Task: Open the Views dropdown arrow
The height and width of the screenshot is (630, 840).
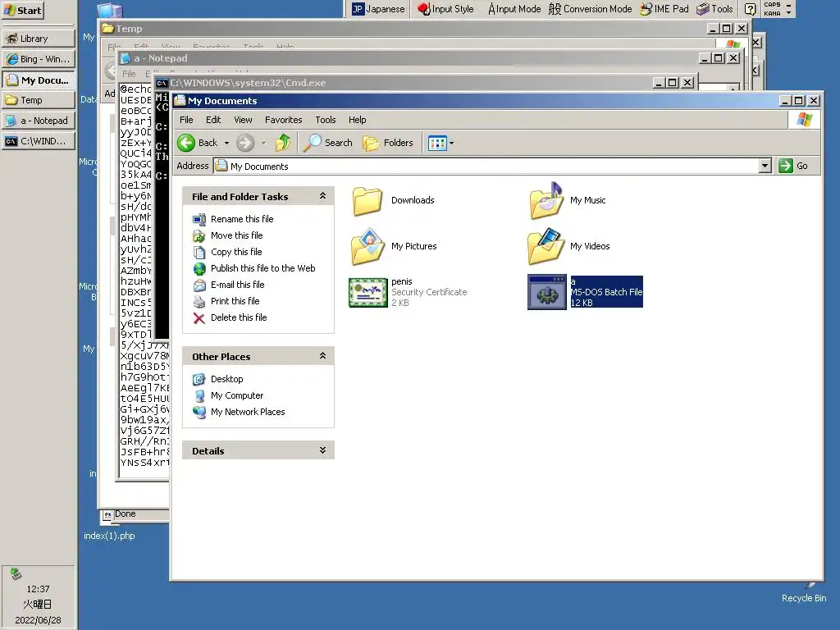Action: click(452, 143)
